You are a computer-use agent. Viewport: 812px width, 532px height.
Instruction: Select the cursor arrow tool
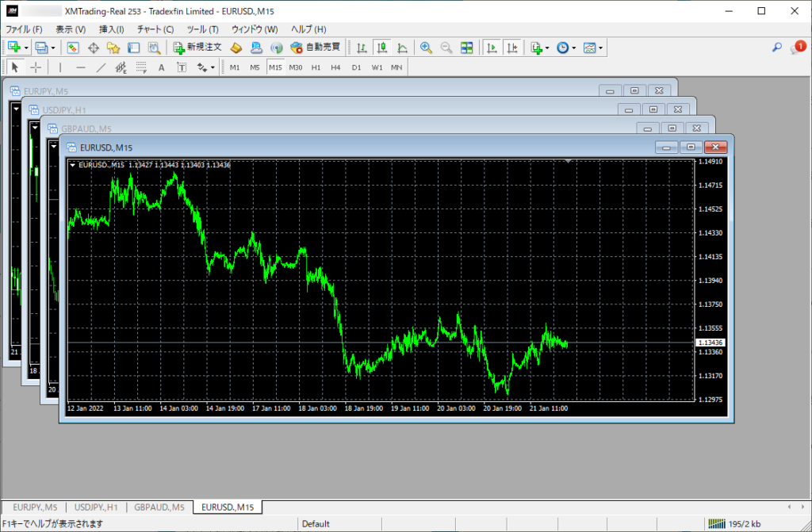pos(15,67)
